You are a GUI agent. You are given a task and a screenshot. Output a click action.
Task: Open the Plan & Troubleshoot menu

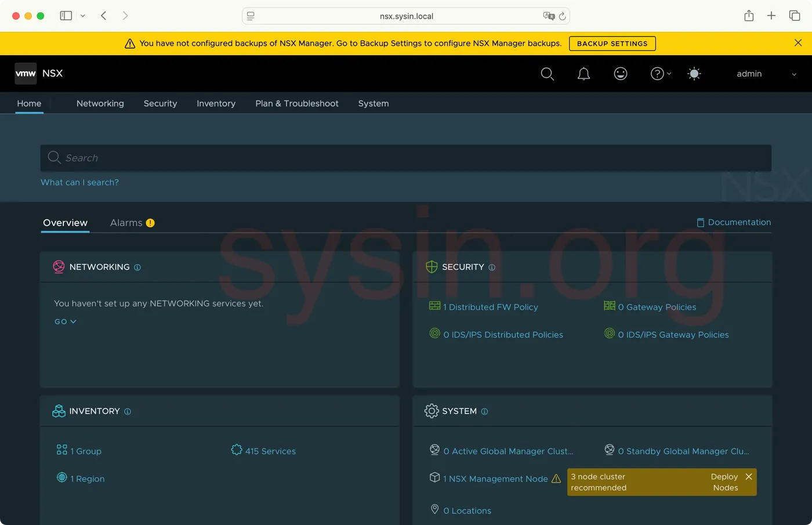[296, 103]
